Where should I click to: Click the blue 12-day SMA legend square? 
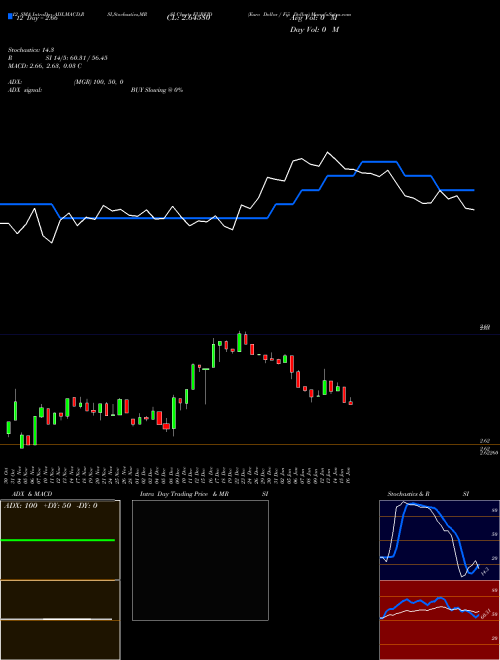click(10, 16)
